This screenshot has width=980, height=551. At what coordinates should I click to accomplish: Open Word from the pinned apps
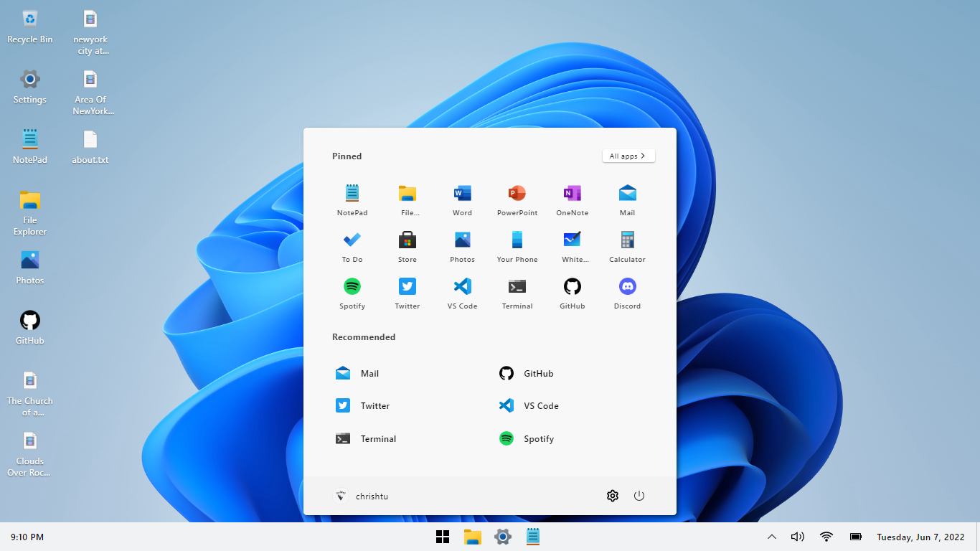pyautogui.click(x=462, y=200)
